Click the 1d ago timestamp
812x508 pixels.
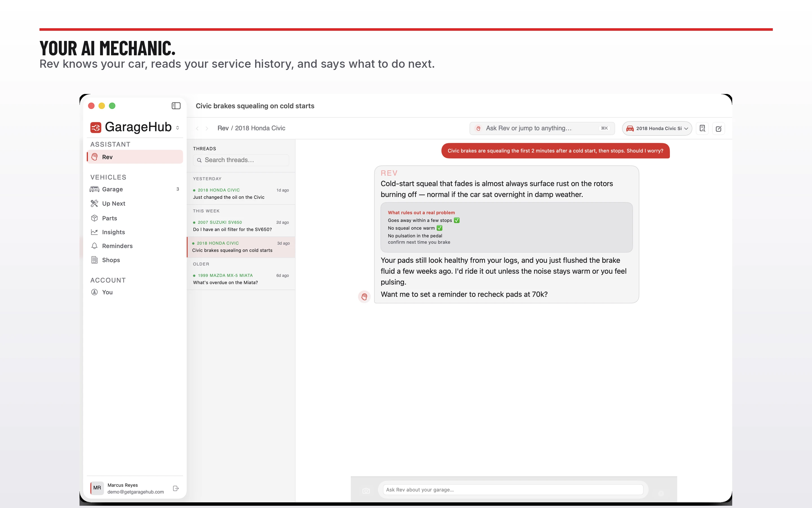click(283, 190)
